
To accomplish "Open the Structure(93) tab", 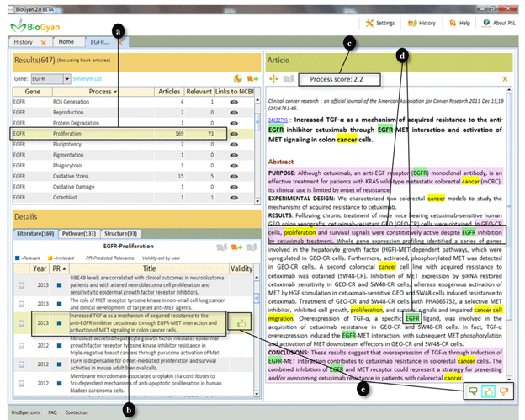I will [x=120, y=233].
